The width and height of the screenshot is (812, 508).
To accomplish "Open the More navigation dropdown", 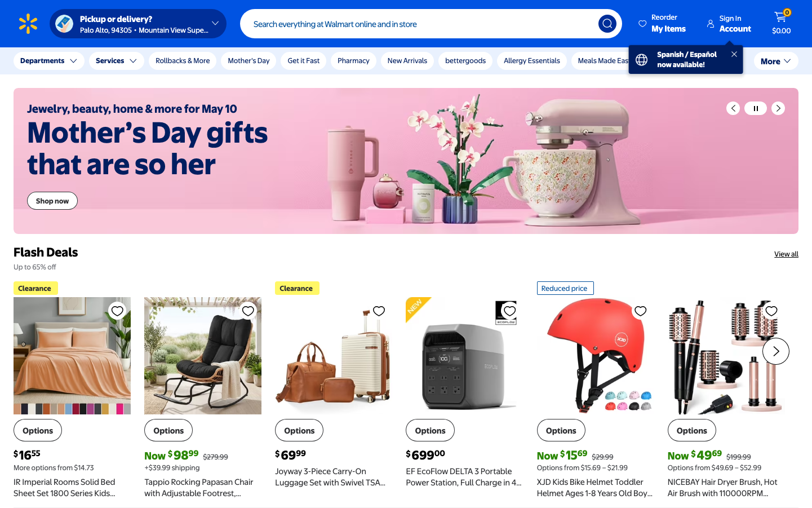I will tap(776, 61).
